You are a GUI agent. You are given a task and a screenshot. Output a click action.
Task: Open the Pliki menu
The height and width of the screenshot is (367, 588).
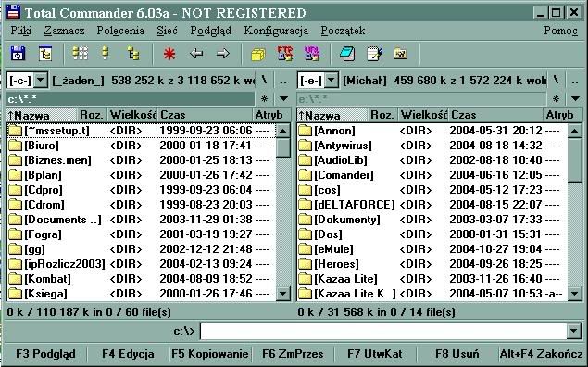[x=21, y=31]
